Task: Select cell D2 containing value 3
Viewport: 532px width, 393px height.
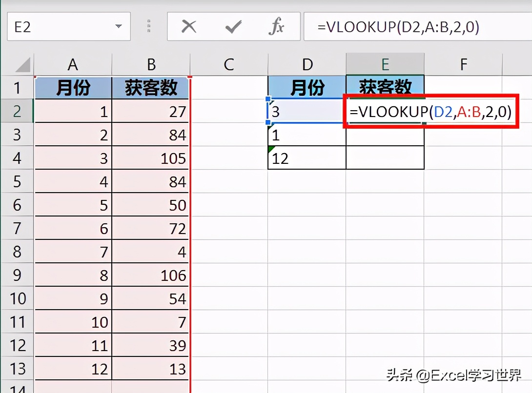Action: tap(307, 111)
